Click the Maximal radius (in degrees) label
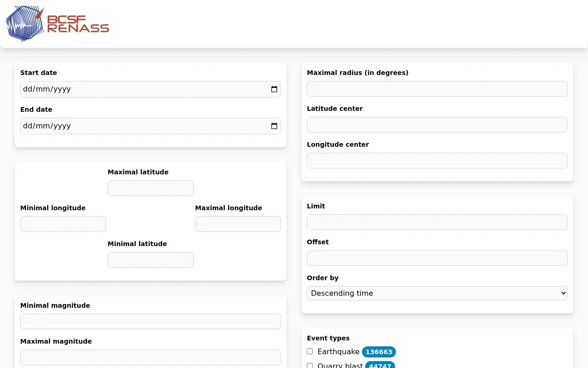Image resolution: width=588 pixels, height=368 pixels. (x=357, y=73)
